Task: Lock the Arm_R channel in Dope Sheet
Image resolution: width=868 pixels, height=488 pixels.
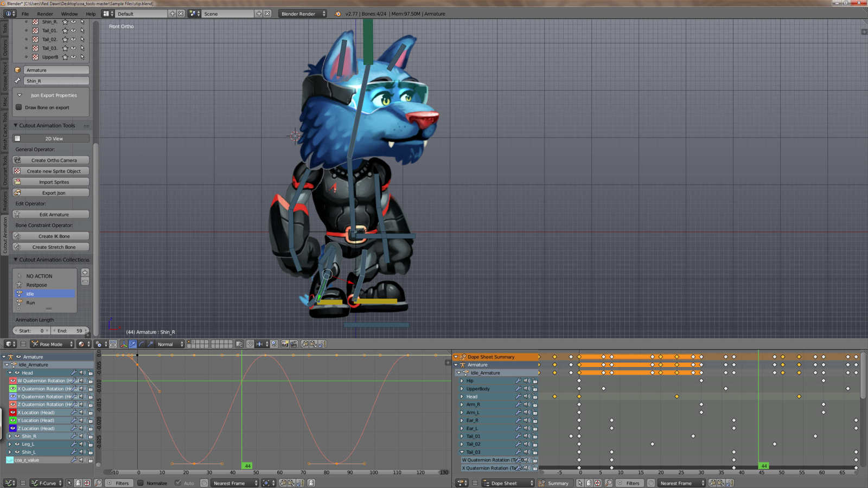Action: 535,404
